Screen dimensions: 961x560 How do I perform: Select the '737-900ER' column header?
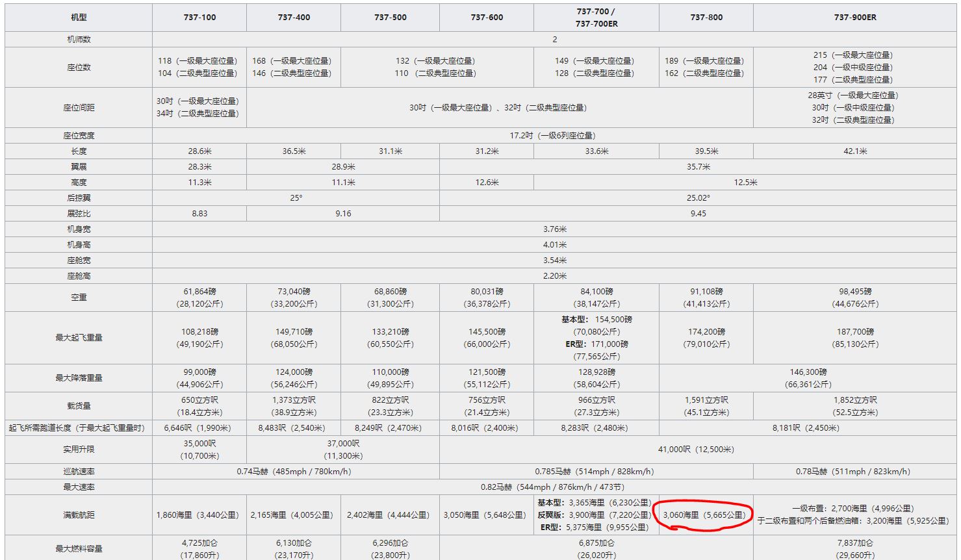point(855,18)
